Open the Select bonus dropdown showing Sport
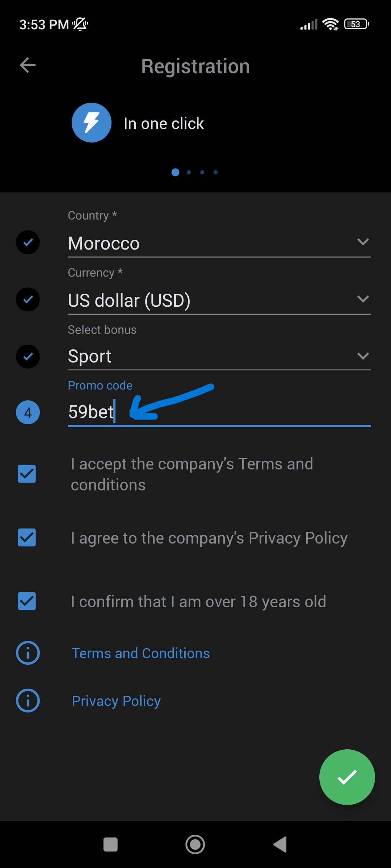The height and width of the screenshot is (868, 391). 219,357
